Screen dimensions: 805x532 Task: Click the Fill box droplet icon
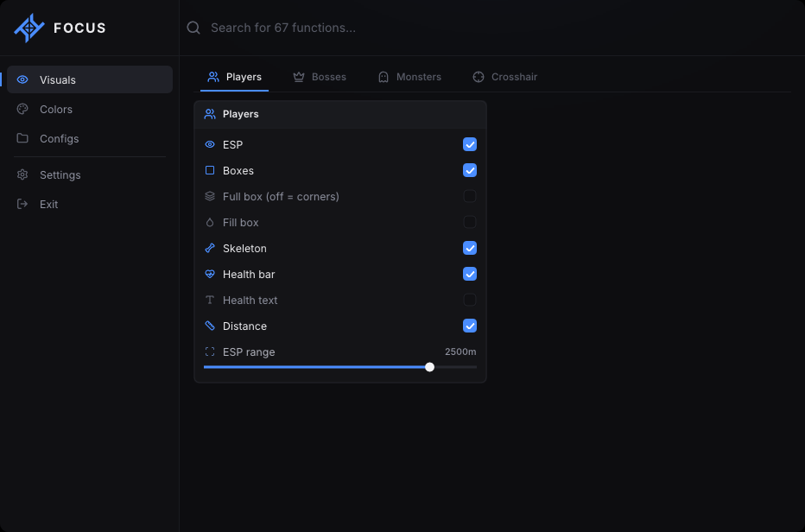[210, 222]
